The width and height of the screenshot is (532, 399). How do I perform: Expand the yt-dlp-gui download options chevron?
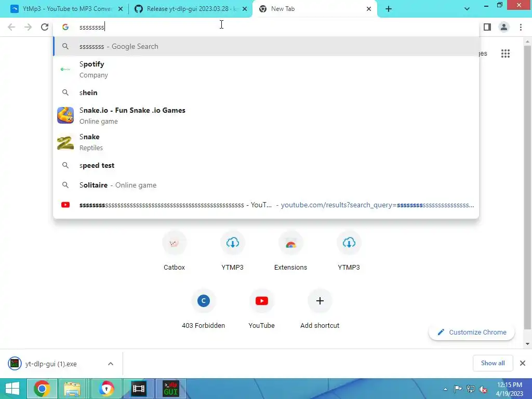tap(111, 364)
